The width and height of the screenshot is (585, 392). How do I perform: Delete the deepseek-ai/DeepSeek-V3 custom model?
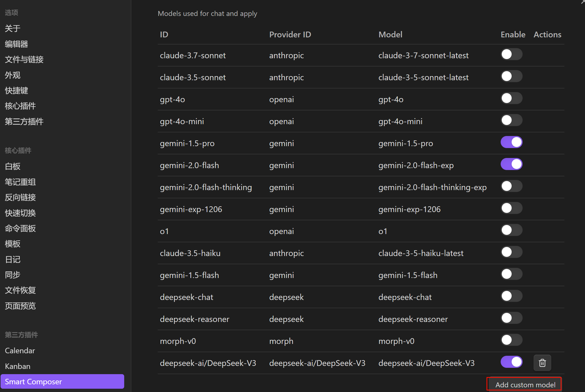542,363
